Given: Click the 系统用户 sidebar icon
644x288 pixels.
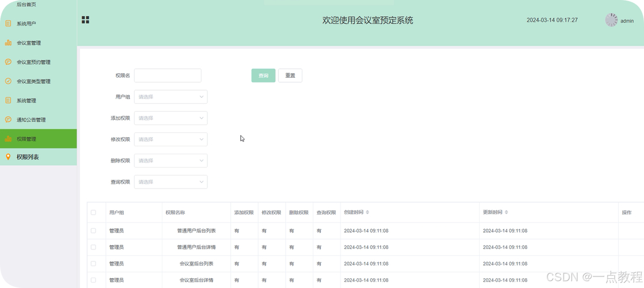Looking at the screenshot, I should pos(8,24).
